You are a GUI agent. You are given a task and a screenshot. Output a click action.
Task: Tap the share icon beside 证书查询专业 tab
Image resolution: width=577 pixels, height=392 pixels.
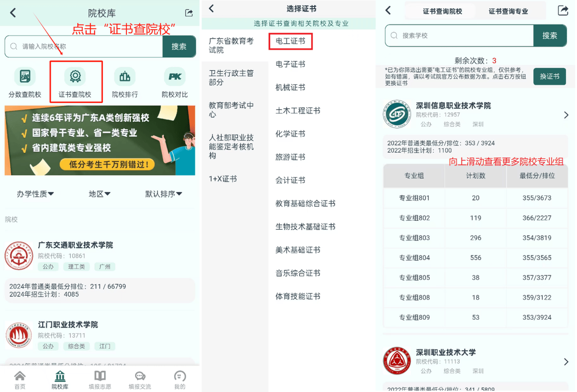coord(563,11)
